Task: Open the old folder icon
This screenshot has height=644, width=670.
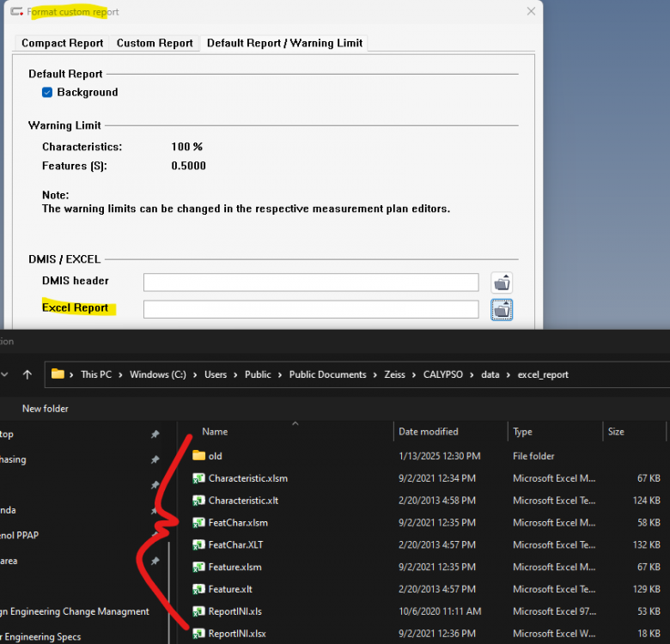Action: click(198, 456)
